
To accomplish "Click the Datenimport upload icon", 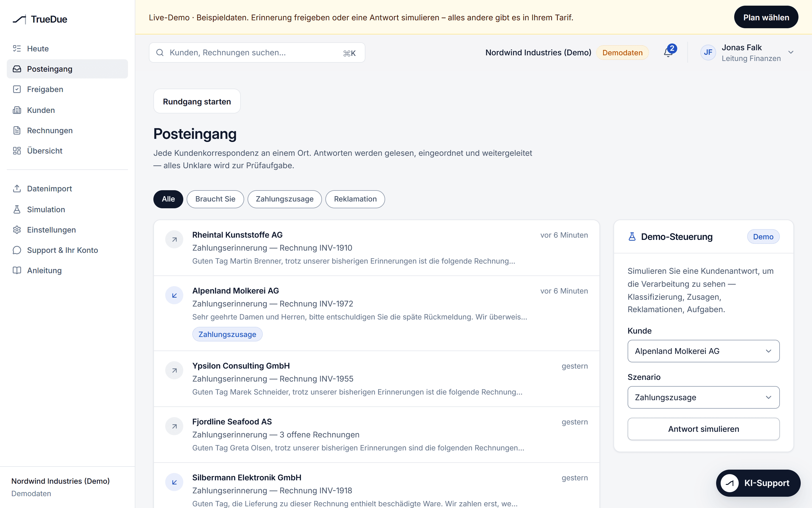I will coord(17,189).
